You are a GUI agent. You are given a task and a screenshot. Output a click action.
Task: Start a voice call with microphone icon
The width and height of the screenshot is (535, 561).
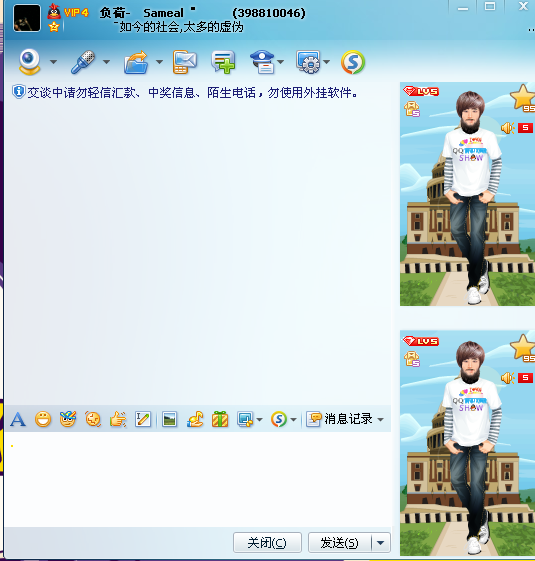pyautogui.click(x=83, y=62)
